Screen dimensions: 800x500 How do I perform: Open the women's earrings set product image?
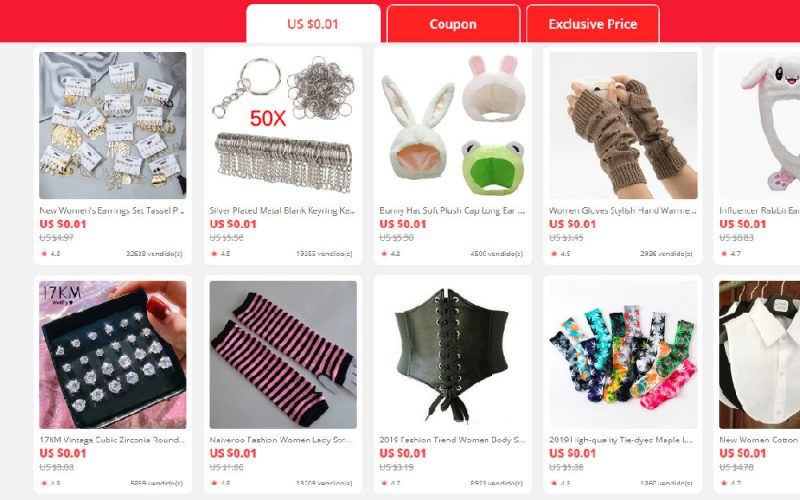[113, 125]
